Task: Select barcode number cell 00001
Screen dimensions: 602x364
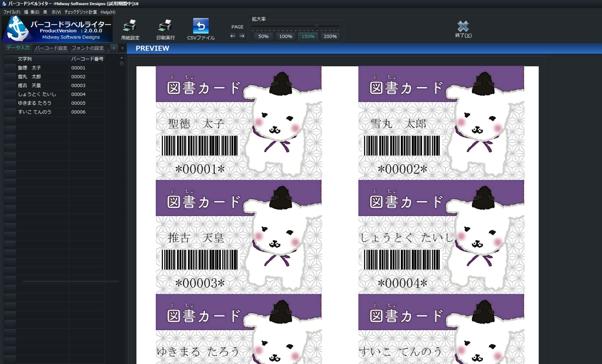Action: (87, 68)
